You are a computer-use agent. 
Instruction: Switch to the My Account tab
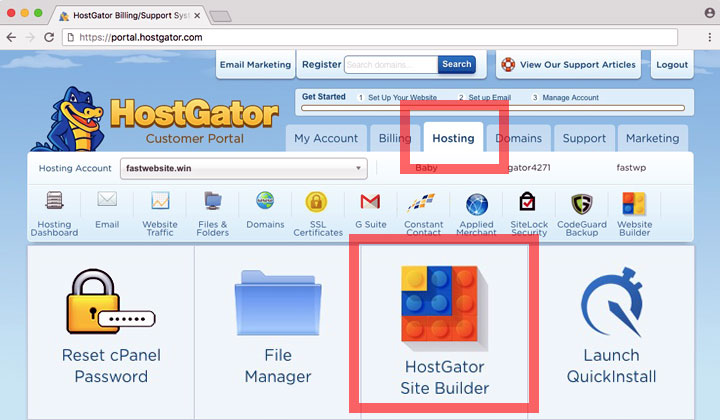326,138
